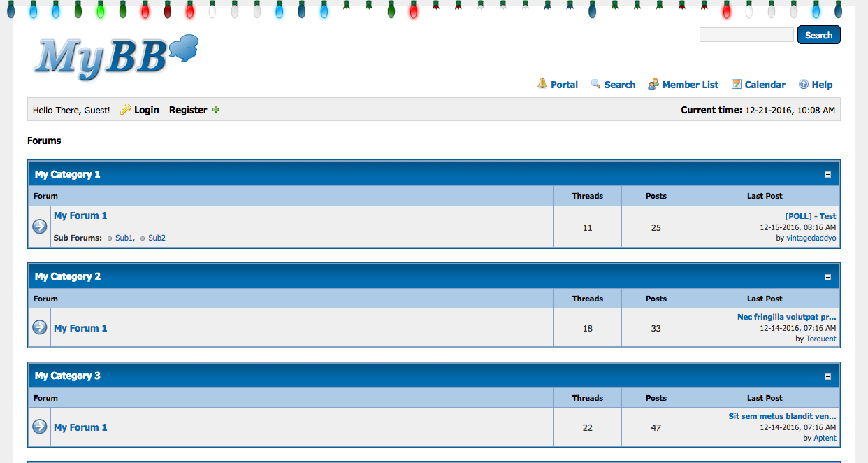Open the [POLL] - Test last post

810,216
